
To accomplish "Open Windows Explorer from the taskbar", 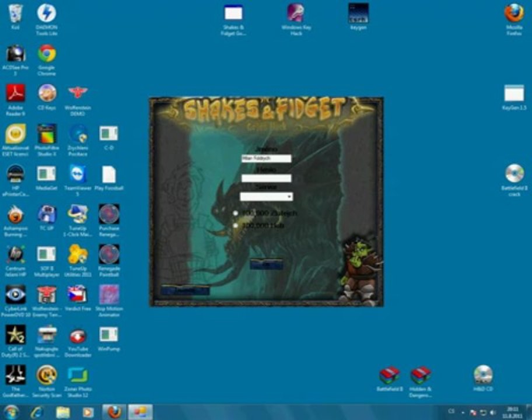I will click(63, 412).
